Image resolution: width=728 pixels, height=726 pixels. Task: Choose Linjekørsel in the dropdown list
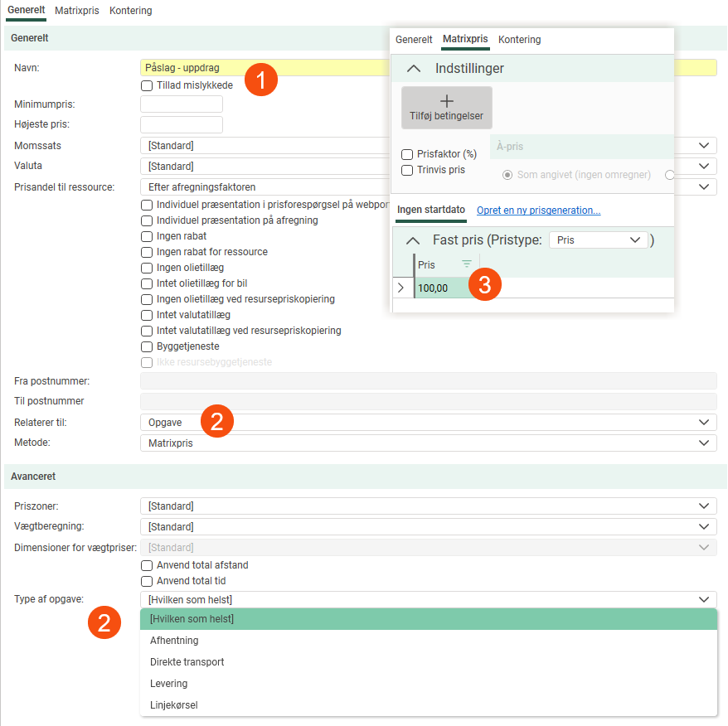point(173,705)
